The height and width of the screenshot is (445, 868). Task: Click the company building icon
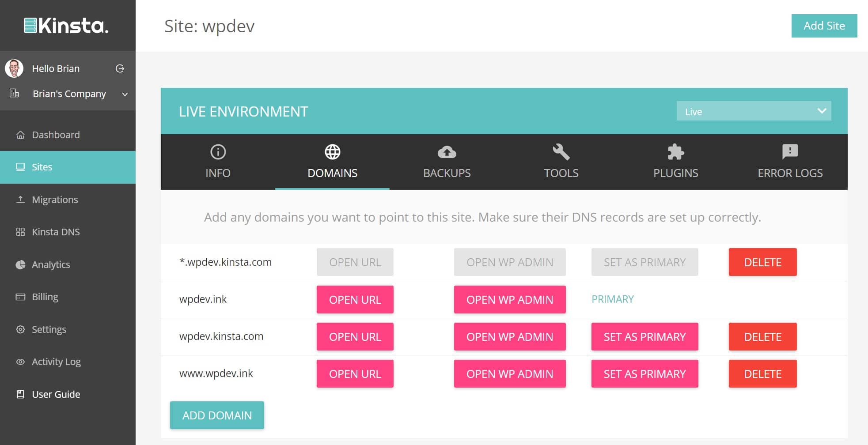click(14, 93)
